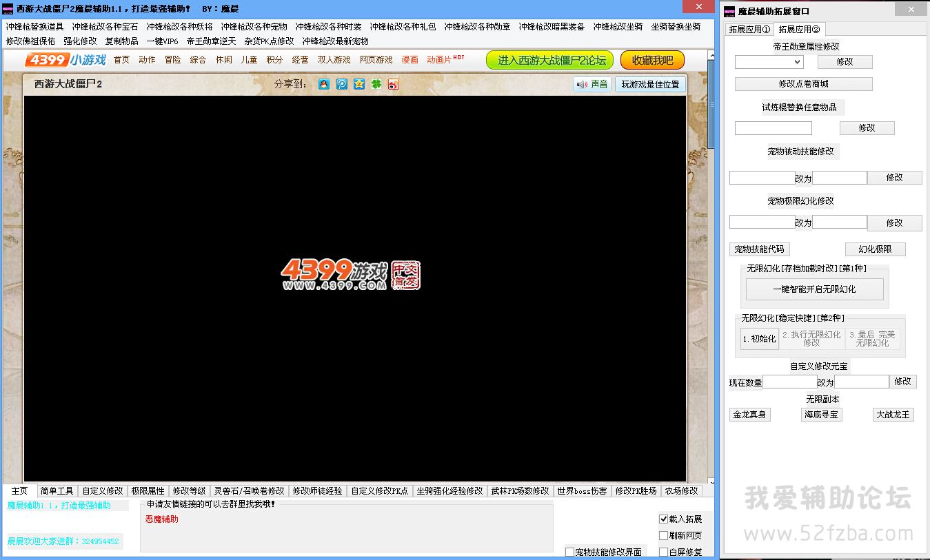Click the 进入西游大战僵尸2论坛 button
The image size is (930, 560).
pyautogui.click(x=549, y=60)
